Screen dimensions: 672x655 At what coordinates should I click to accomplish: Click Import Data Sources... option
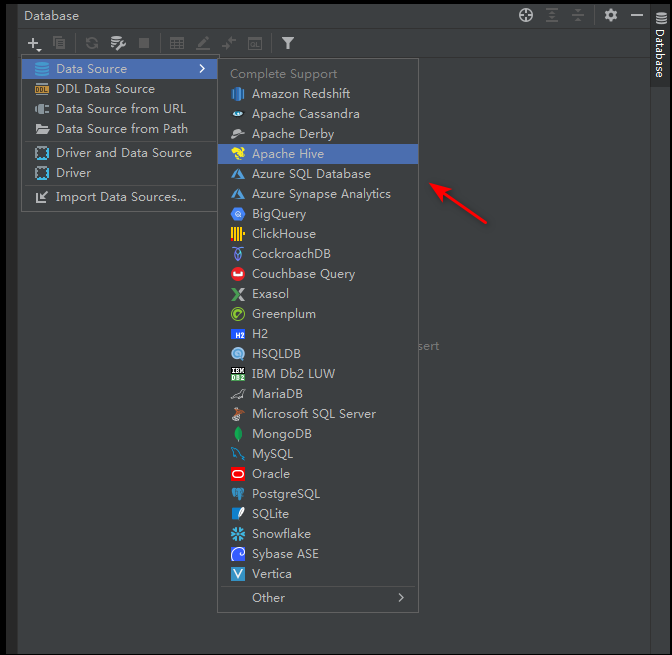[120, 197]
